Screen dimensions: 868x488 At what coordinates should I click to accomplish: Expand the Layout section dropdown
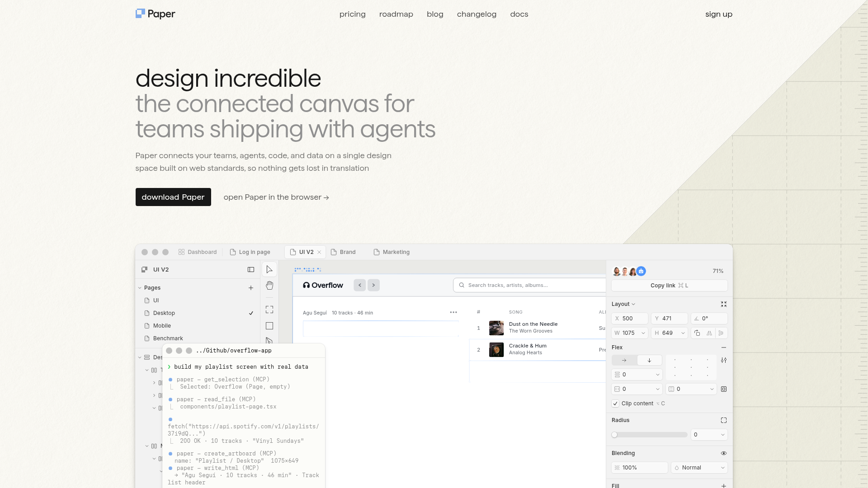(623, 304)
